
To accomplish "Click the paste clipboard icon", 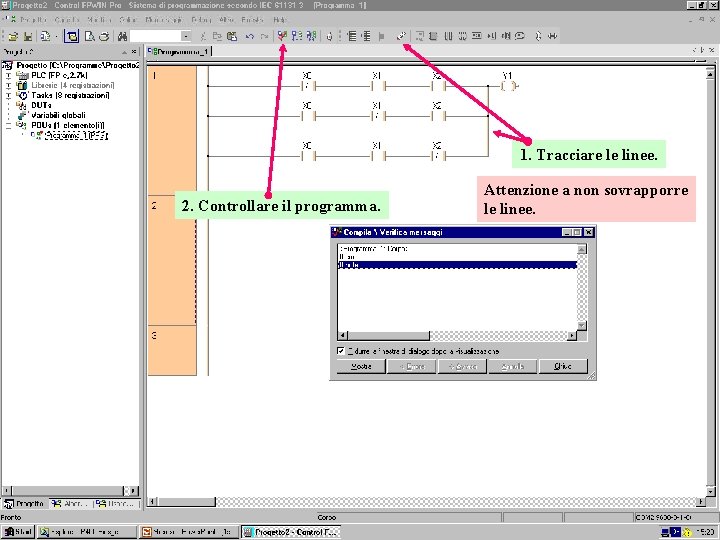I will point(232,36).
